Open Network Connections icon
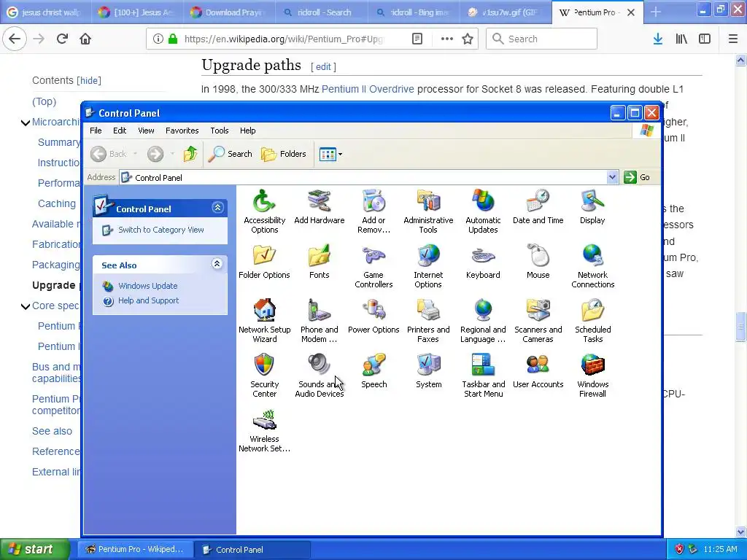747x560 pixels. pyautogui.click(x=592, y=266)
